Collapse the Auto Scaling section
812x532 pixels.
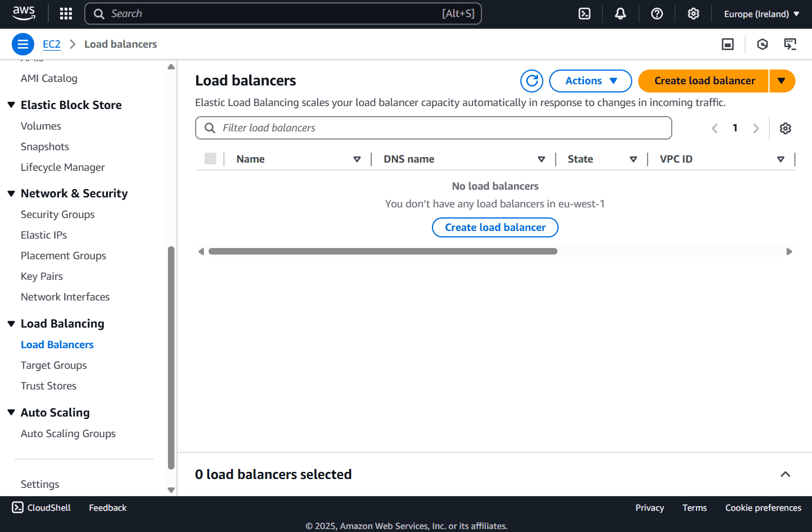pyautogui.click(x=11, y=412)
